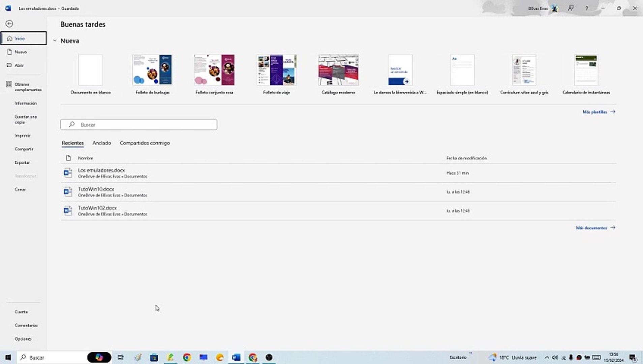Select Cerrar to close the document
Screen dimensions: 643x364
(20, 189)
